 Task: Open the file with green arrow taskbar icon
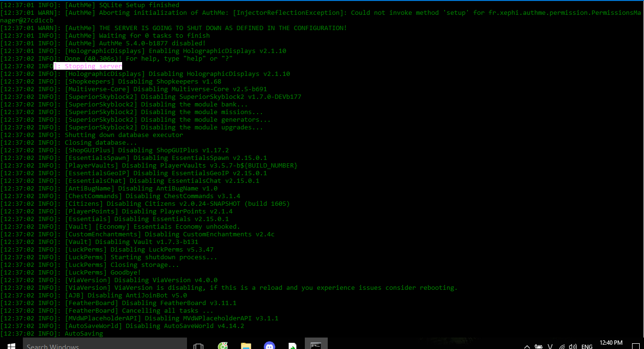coord(292,346)
